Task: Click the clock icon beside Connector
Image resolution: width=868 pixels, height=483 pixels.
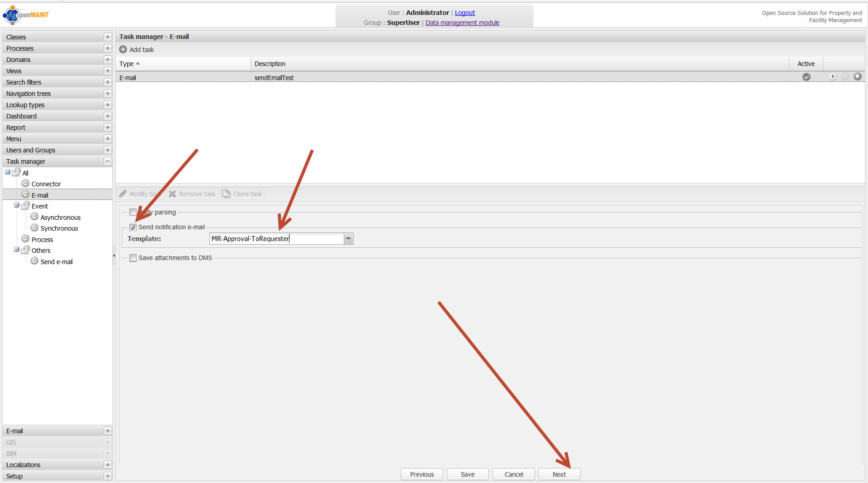Action: 25,184
